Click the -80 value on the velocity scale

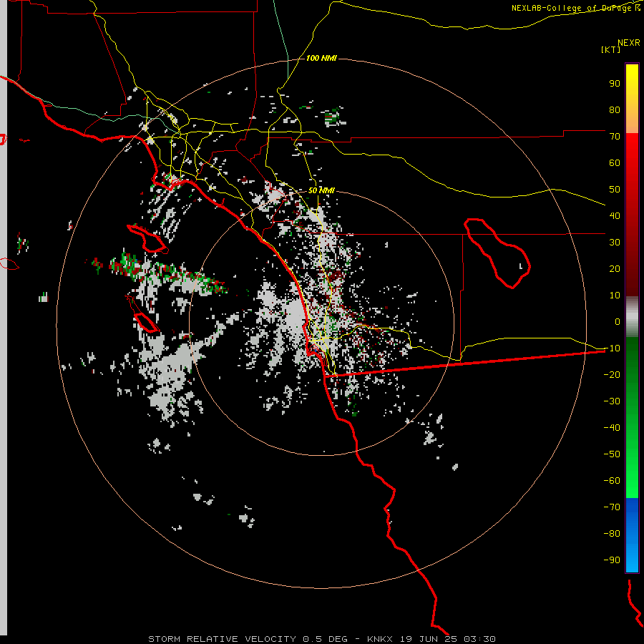pos(612,534)
